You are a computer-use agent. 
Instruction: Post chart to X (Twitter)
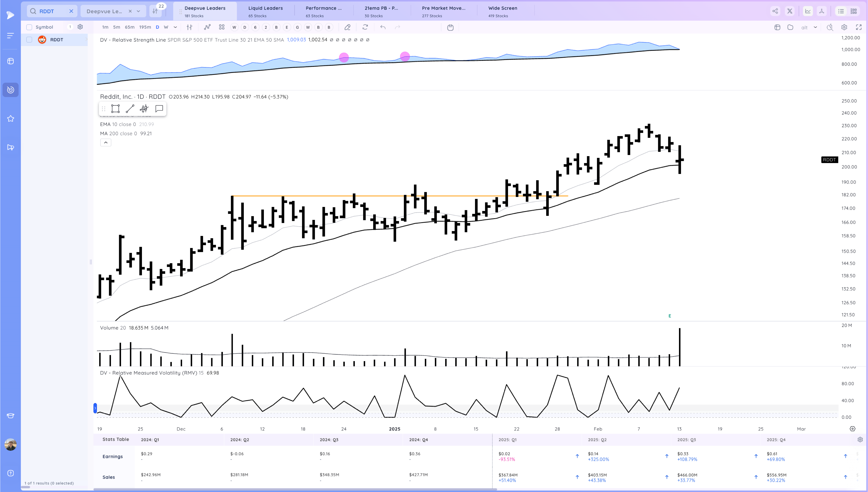[x=790, y=11]
